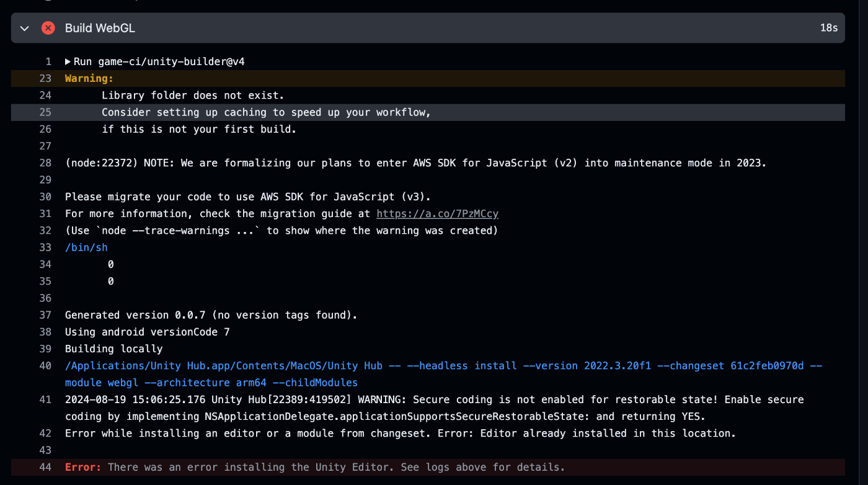Image resolution: width=868 pixels, height=485 pixels.
Task: Click 'Using android versionCode 7' line
Action: point(147,332)
